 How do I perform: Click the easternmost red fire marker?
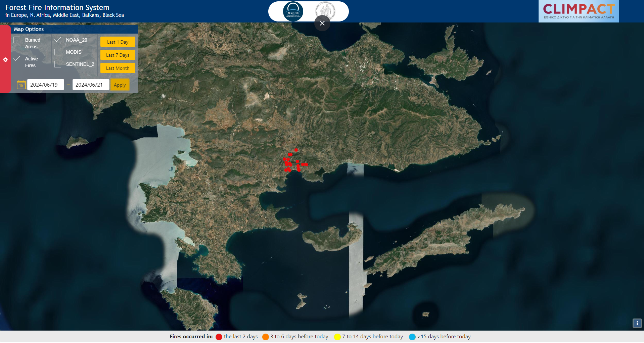coord(306,164)
